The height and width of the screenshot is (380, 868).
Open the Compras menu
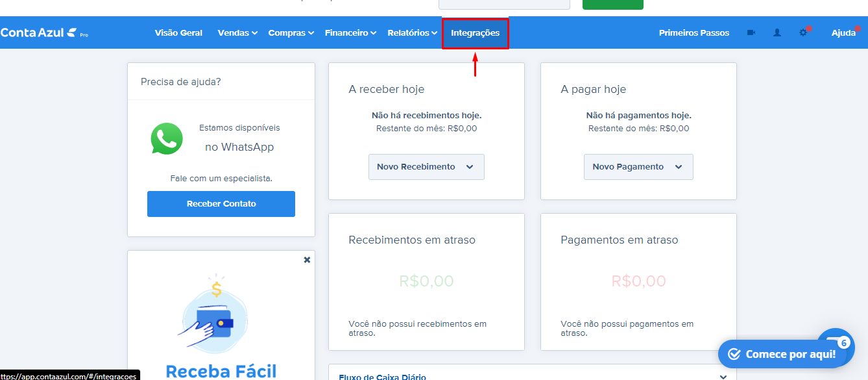click(x=291, y=32)
